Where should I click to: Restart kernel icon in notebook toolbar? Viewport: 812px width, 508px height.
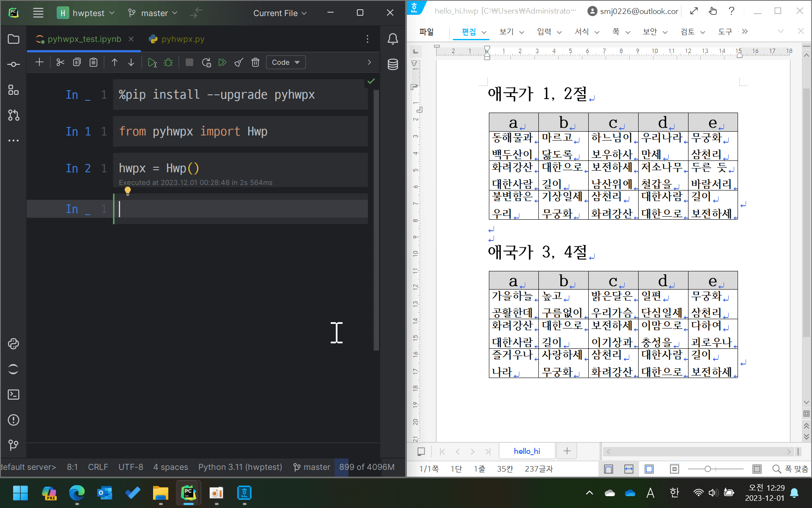(206, 62)
